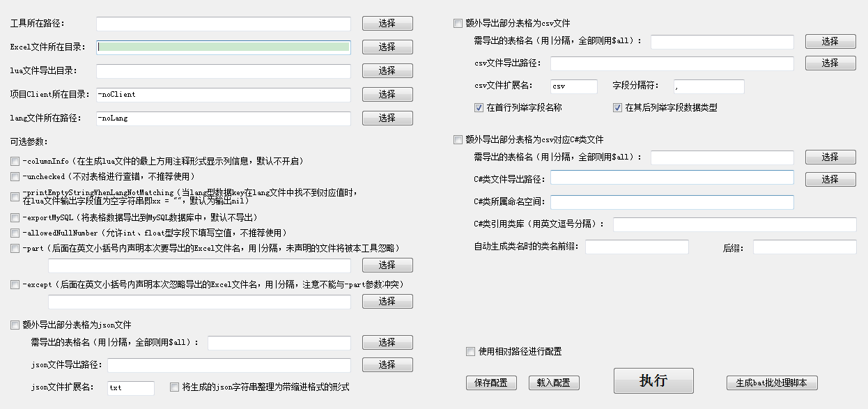Enable 额外导出部分表格为json文件 checkbox
868x409 pixels.
tap(15, 325)
